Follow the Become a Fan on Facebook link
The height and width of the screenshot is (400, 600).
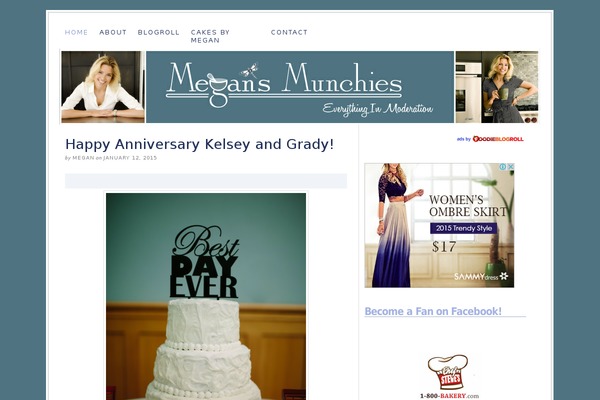[433, 311]
